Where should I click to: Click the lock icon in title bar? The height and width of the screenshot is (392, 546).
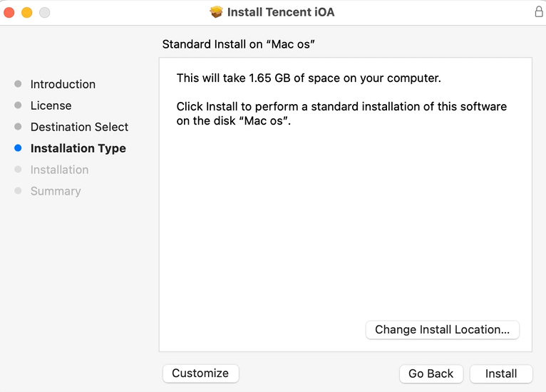click(539, 11)
